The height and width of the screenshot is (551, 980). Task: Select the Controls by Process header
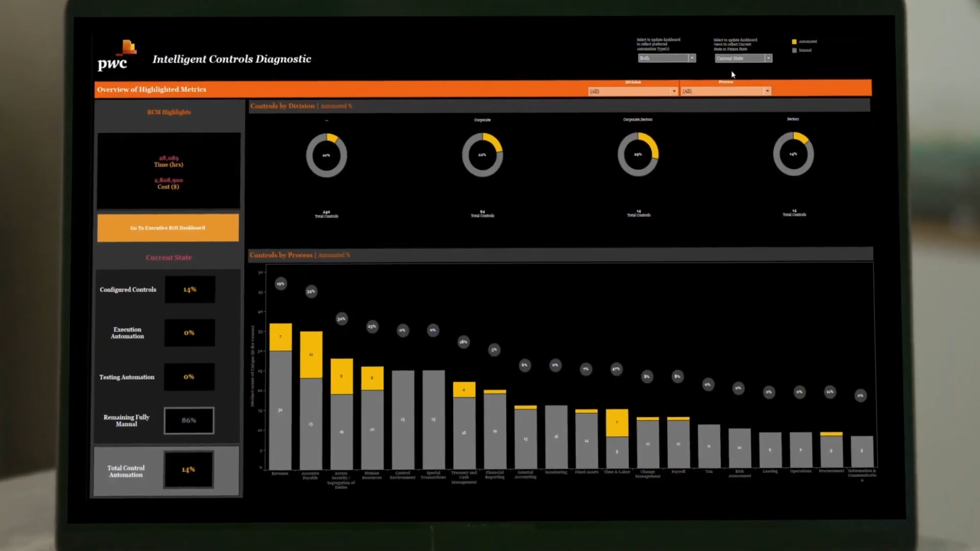tap(281, 255)
